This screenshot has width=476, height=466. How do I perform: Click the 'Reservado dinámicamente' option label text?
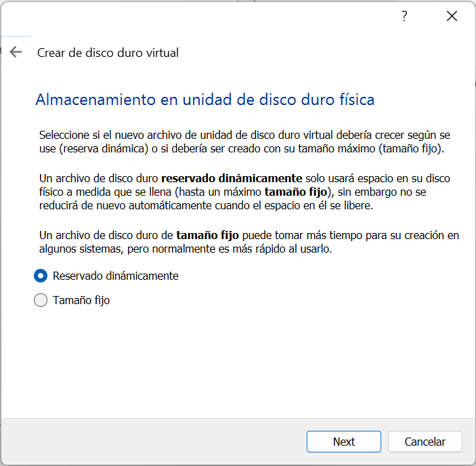115,276
